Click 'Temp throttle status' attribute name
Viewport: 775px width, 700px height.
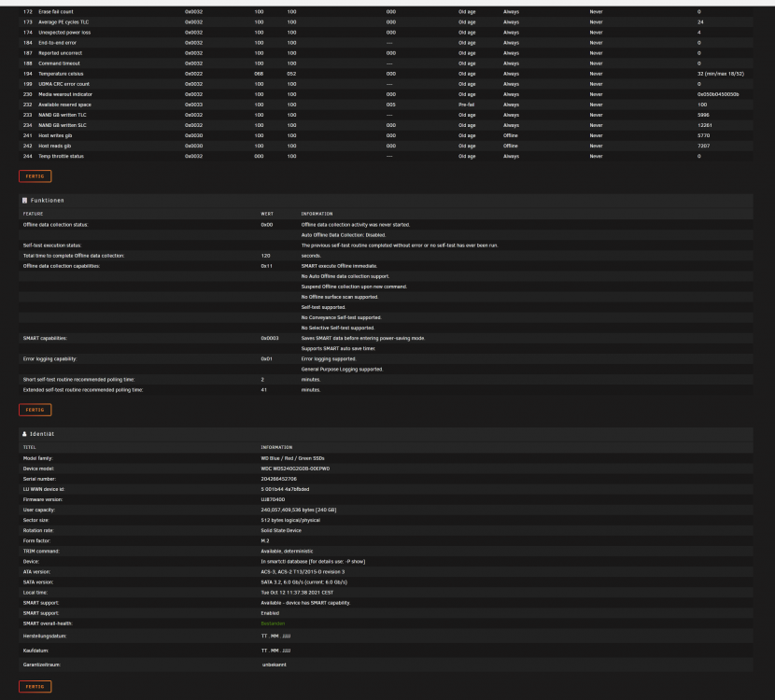click(62, 157)
